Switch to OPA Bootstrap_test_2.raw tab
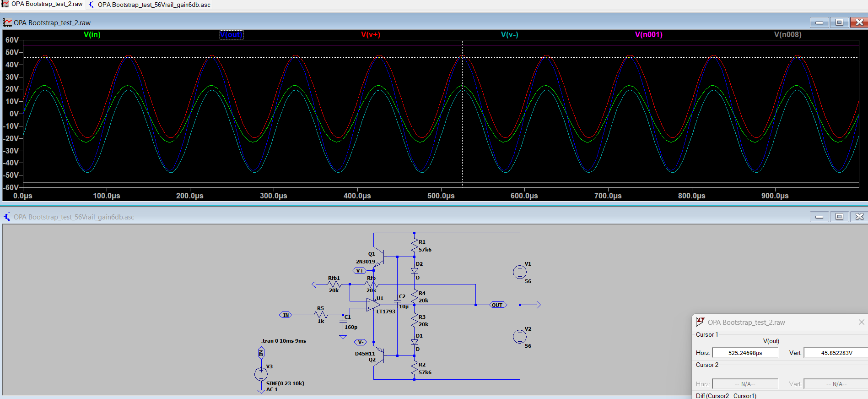Screen dimensions: 868x399 43,4
